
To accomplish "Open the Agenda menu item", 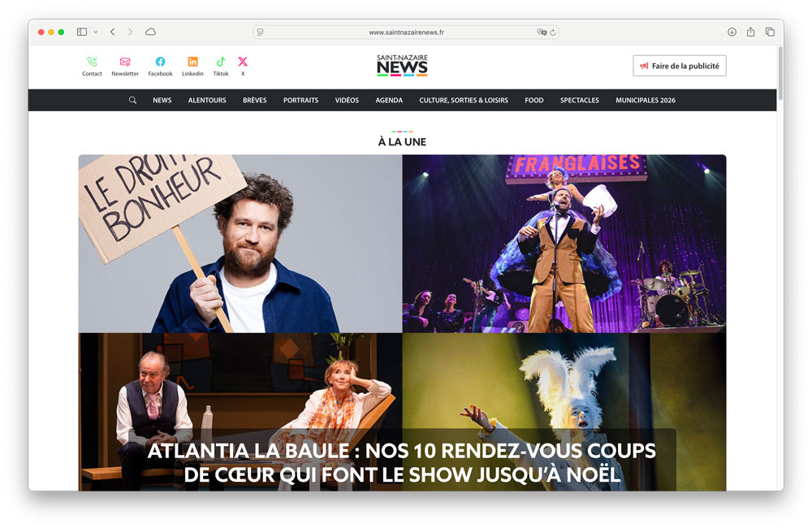I will point(389,100).
